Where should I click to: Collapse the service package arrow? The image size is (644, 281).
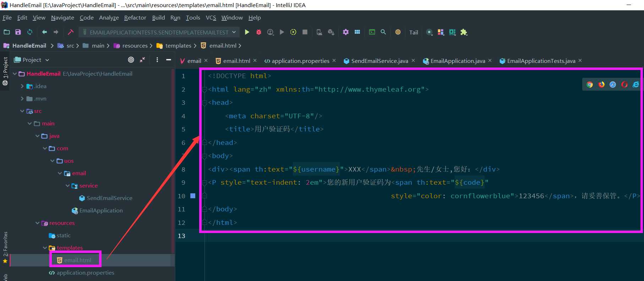[x=67, y=185]
